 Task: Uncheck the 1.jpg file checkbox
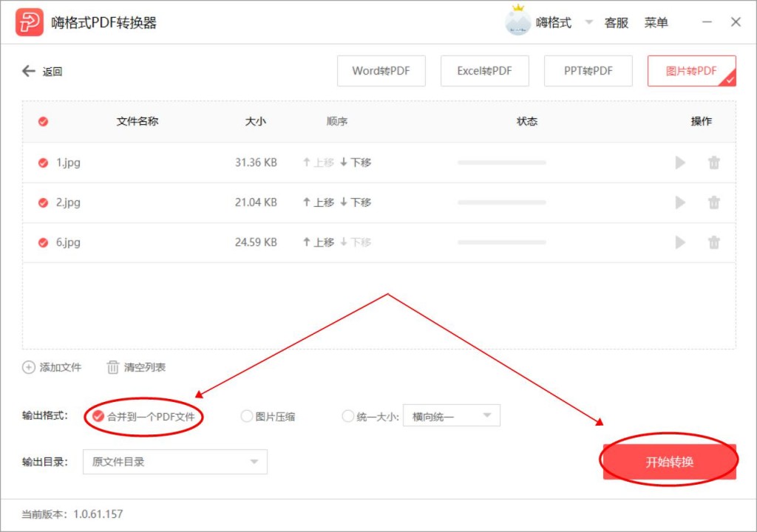tap(43, 163)
